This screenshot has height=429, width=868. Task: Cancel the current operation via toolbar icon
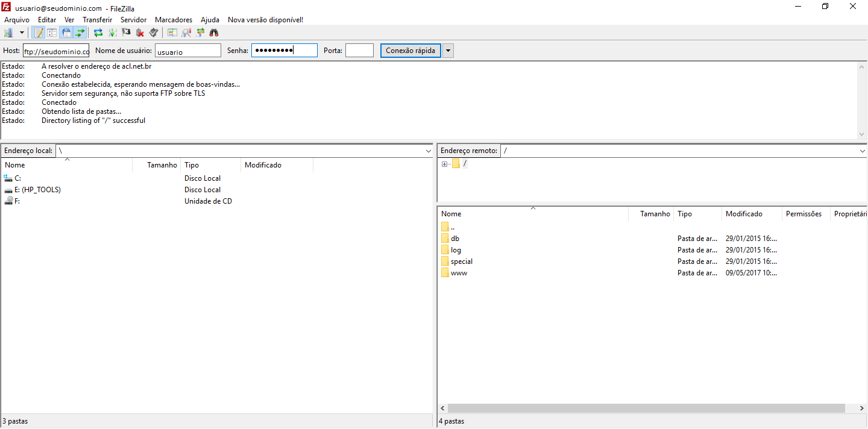(x=126, y=33)
